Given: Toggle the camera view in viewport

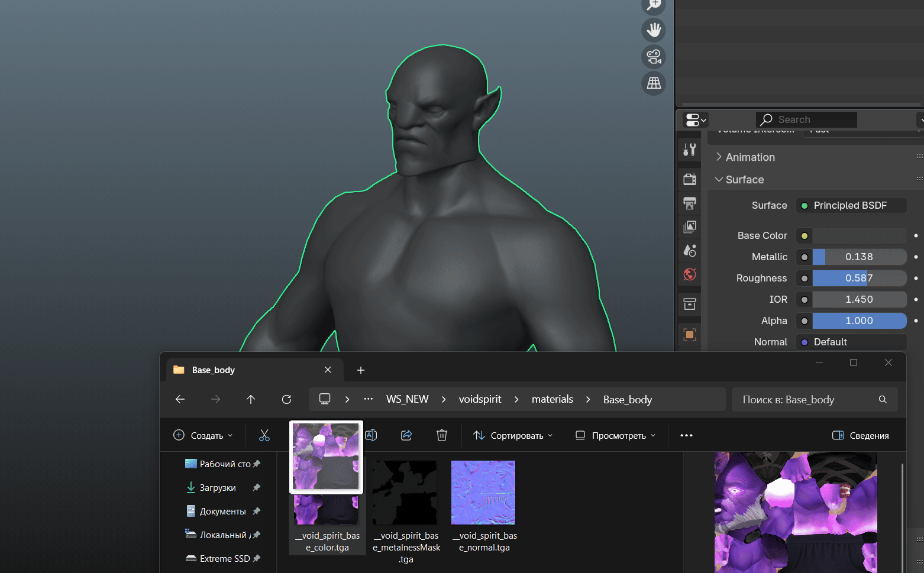Looking at the screenshot, I should [x=654, y=57].
